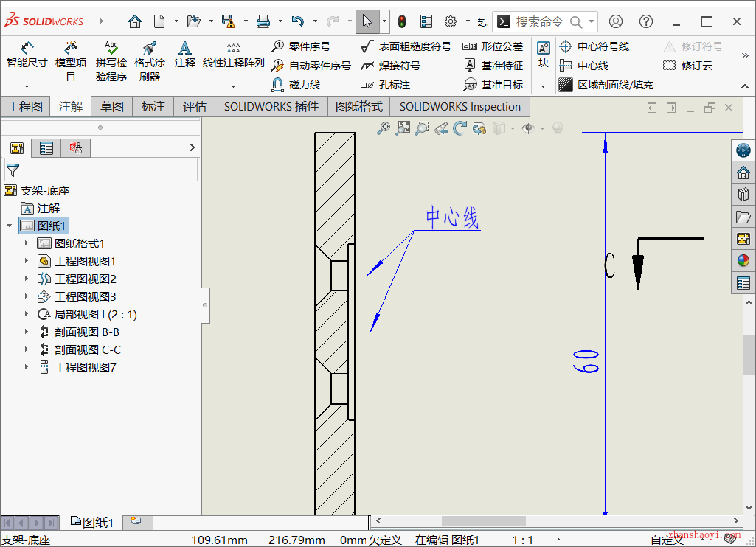Expand the 工程图视图1 tree node
Viewport: 756px width, 547px height.
(x=26, y=261)
